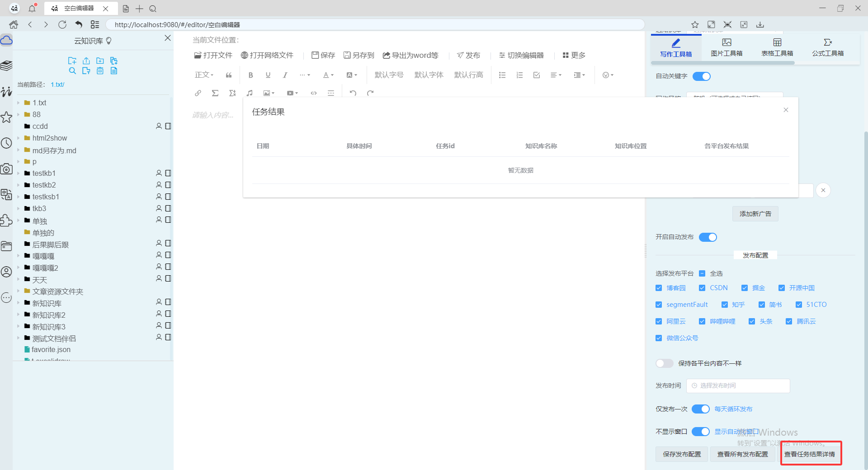Click the 保存发布配置 button
The width and height of the screenshot is (868, 470).
tap(681, 455)
